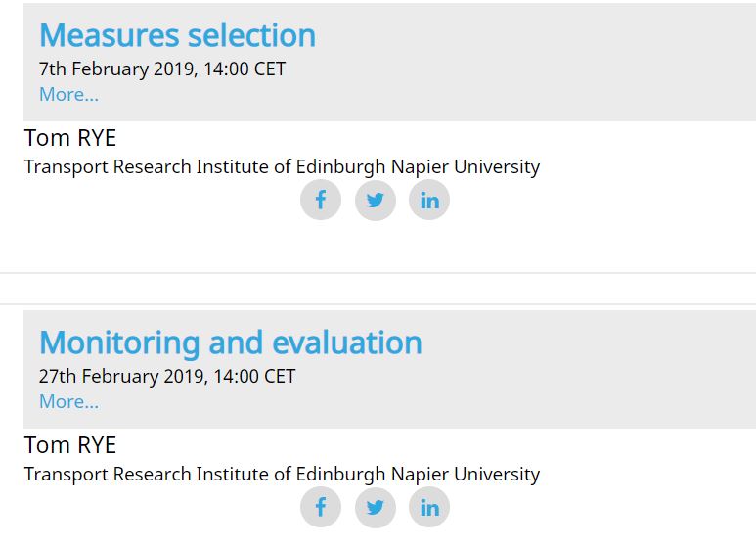Click More... under 27th February 2019

pos(68,401)
